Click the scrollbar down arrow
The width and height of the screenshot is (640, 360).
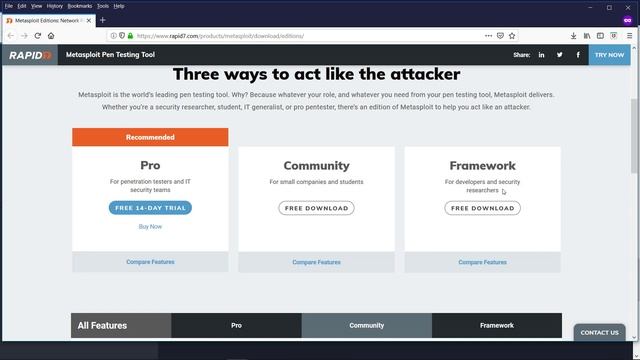click(x=634, y=338)
